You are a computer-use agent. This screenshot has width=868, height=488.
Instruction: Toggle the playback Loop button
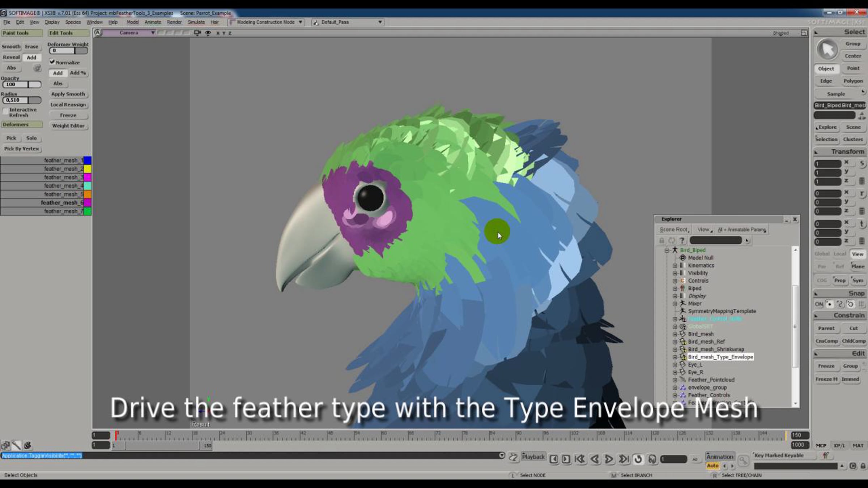638,459
